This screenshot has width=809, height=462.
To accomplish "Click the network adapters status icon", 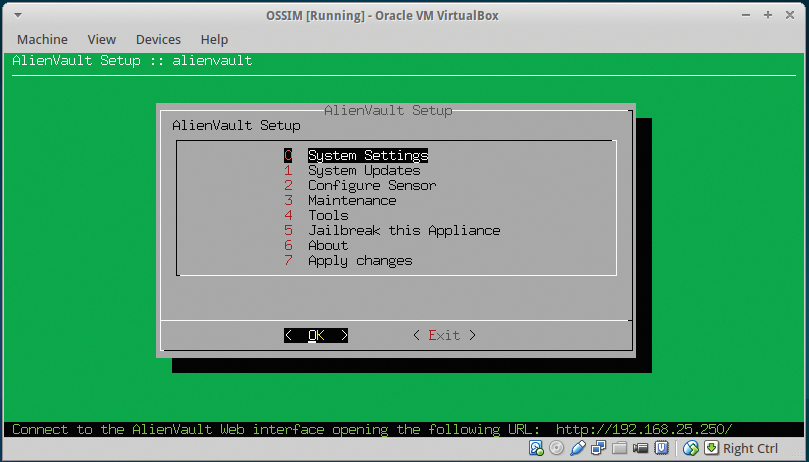I will 598,448.
